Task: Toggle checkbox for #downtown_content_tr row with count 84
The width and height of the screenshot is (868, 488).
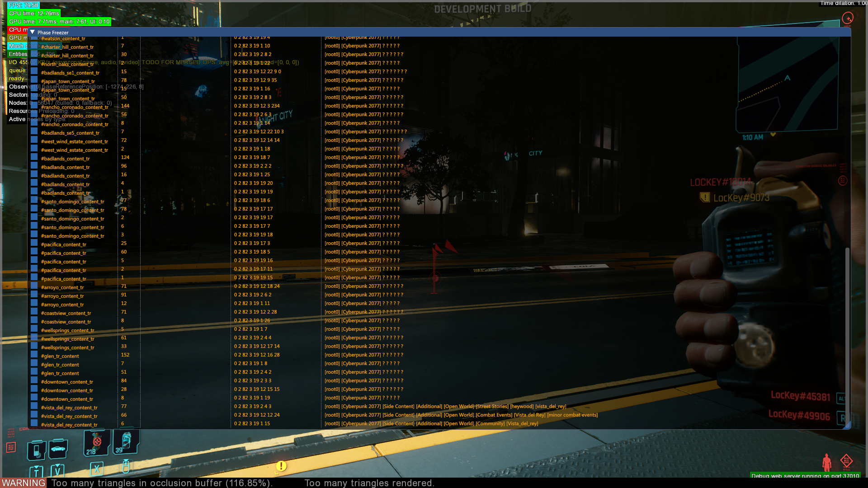Action: click(x=34, y=380)
